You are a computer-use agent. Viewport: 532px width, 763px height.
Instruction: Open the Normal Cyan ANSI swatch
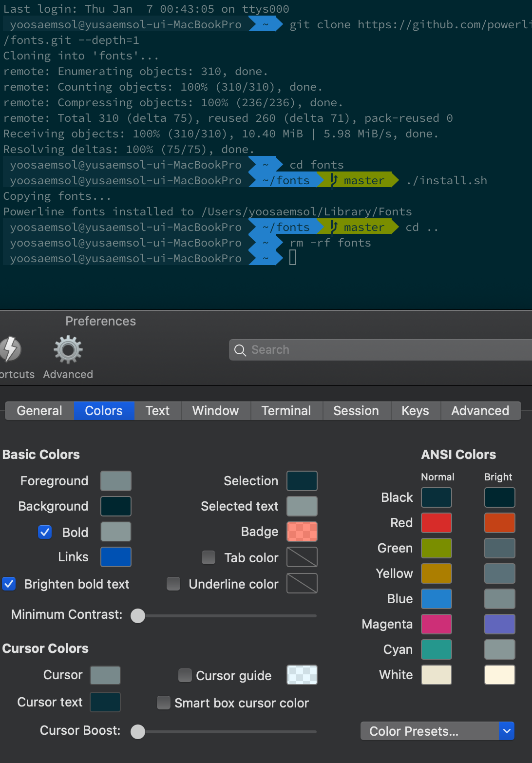[437, 649]
